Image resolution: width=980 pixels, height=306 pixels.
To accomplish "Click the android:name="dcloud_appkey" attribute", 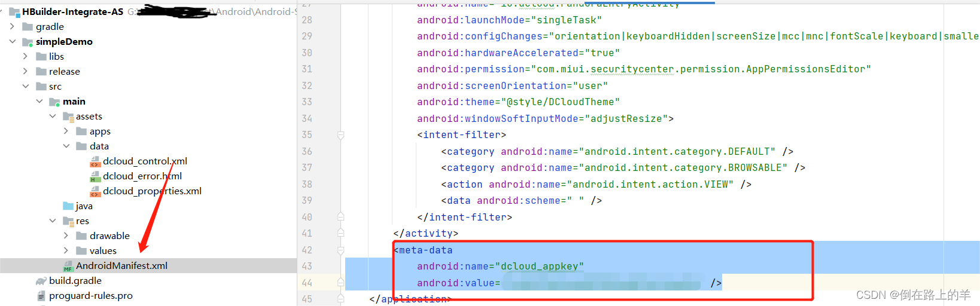I will click(500, 266).
